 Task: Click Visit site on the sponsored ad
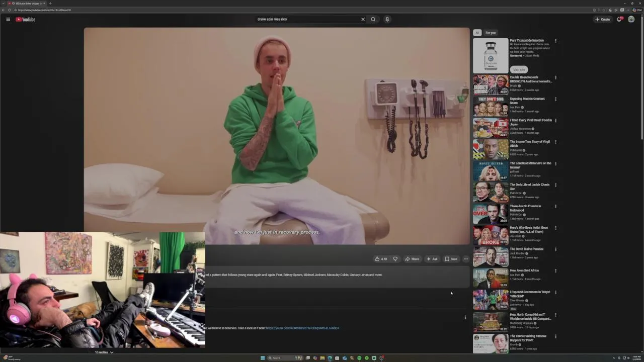519,69
